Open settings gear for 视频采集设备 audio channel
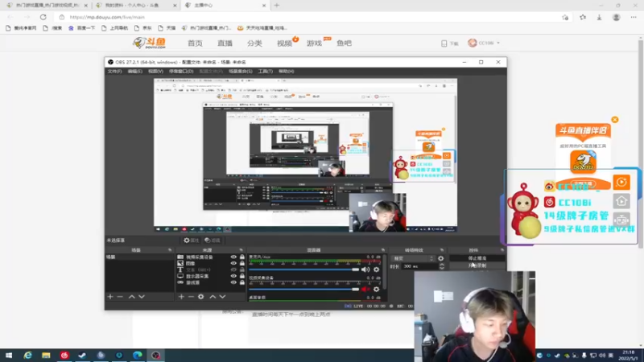Image resolution: width=644 pixels, height=362 pixels. 376,290
